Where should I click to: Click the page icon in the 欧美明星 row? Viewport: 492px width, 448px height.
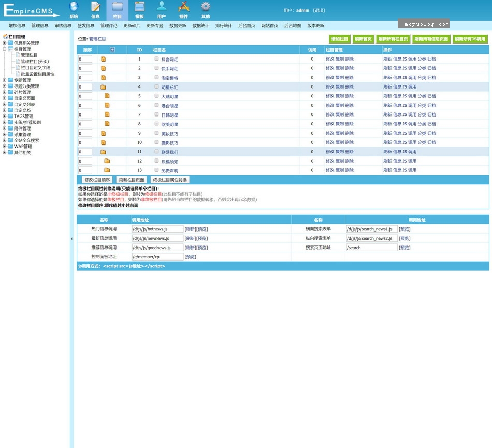[107, 124]
